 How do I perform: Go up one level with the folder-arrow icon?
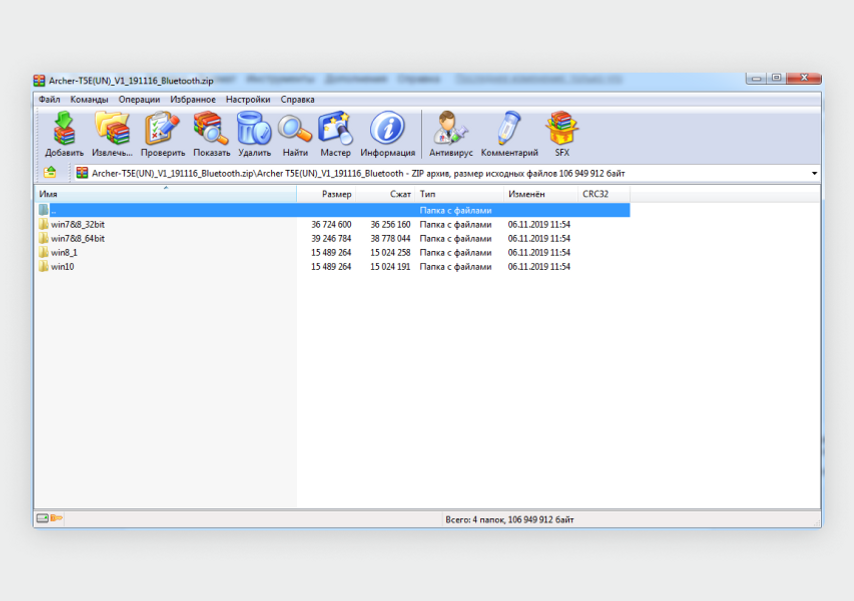point(50,173)
